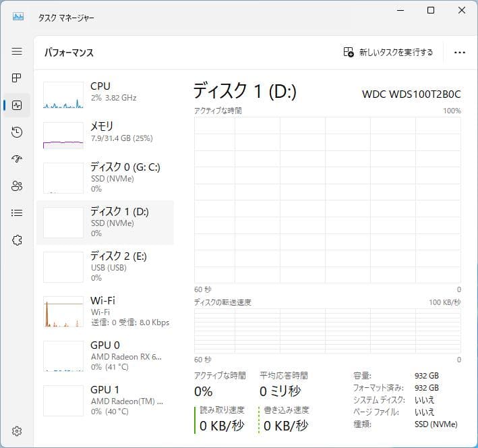Select the Performance page icon
The image size is (478, 448).
coord(17,105)
